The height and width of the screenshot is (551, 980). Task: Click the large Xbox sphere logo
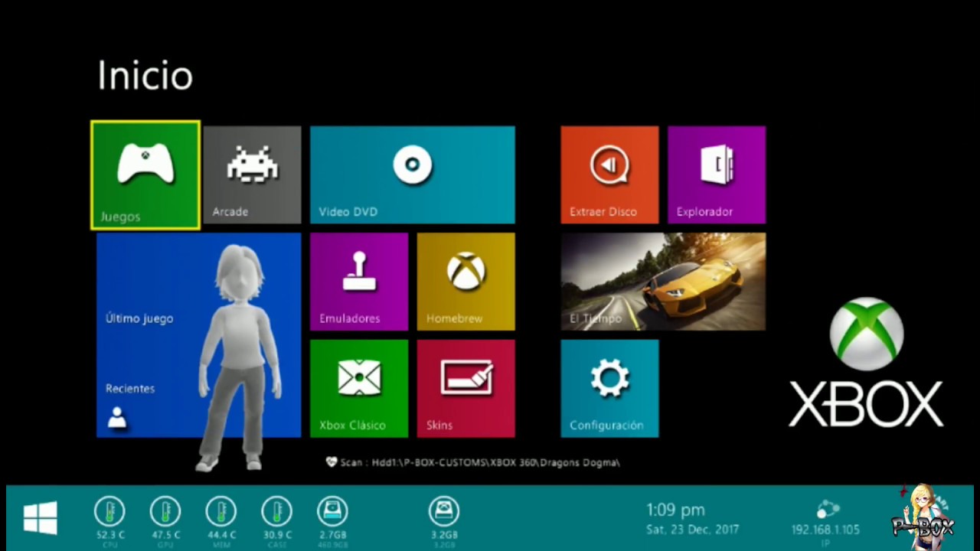[866, 334]
